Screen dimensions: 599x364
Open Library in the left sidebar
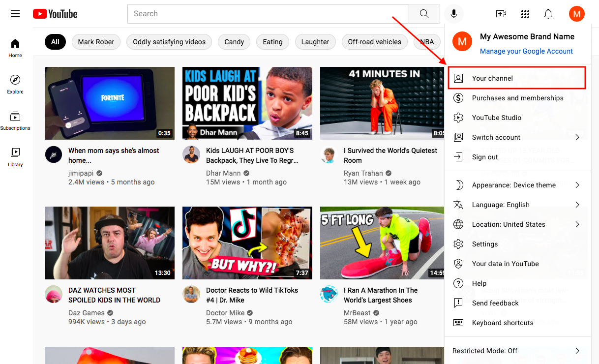(15, 157)
